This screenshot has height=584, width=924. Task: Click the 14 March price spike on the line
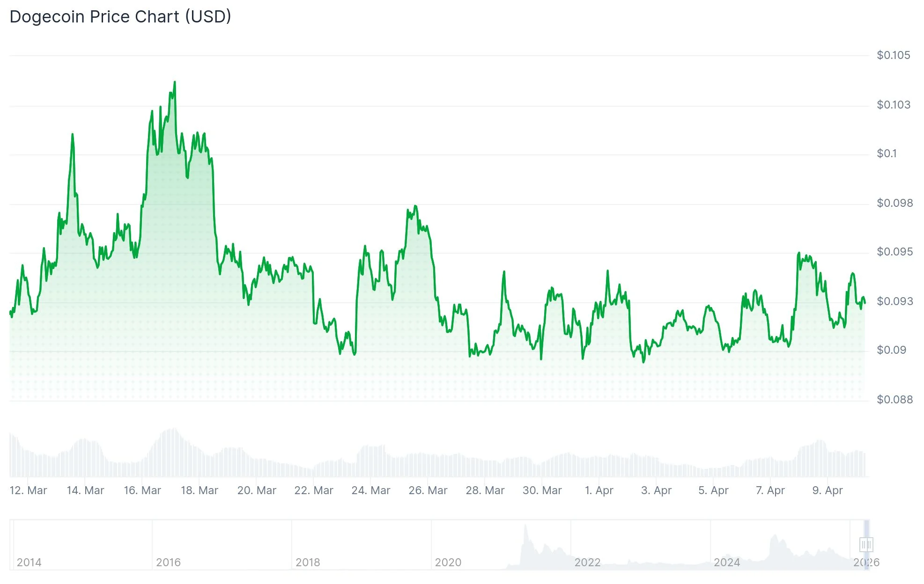(73, 135)
